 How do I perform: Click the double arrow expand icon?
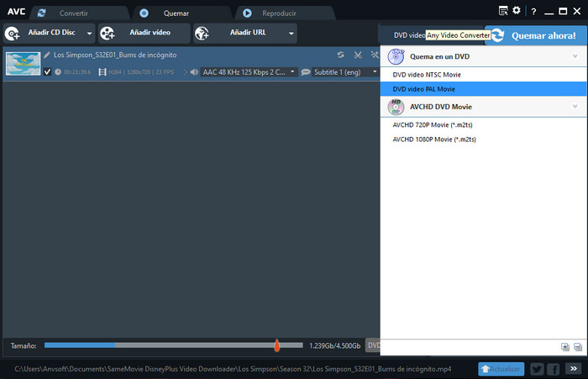coord(574,369)
